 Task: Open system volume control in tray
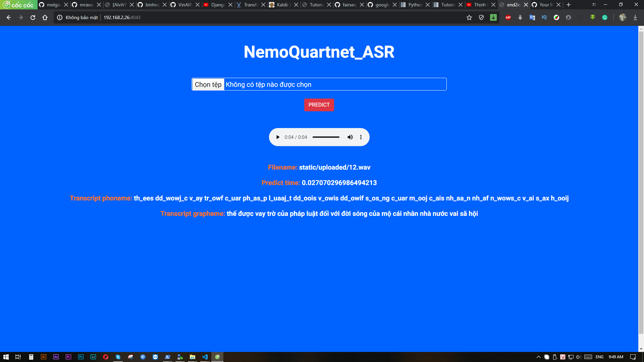(579, 357)
